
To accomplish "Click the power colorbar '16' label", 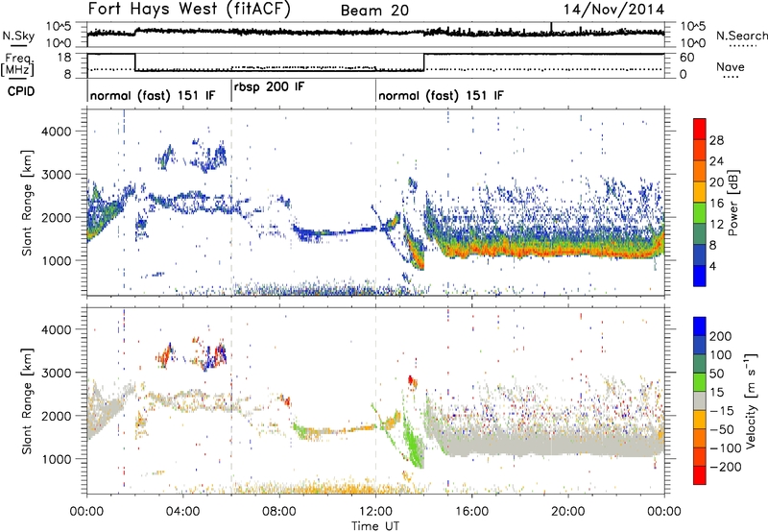I will click(716, 204).
